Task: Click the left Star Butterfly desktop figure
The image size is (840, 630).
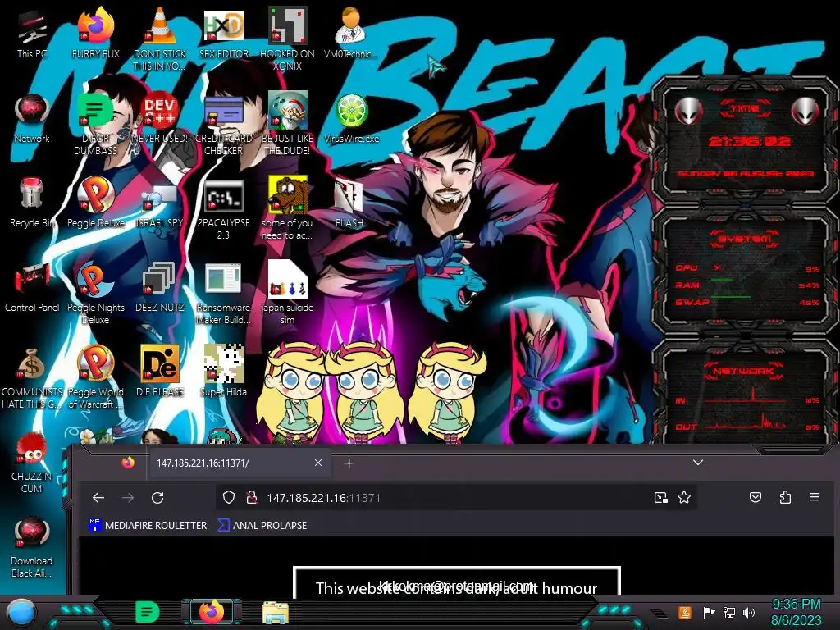Action: [293, 393]
